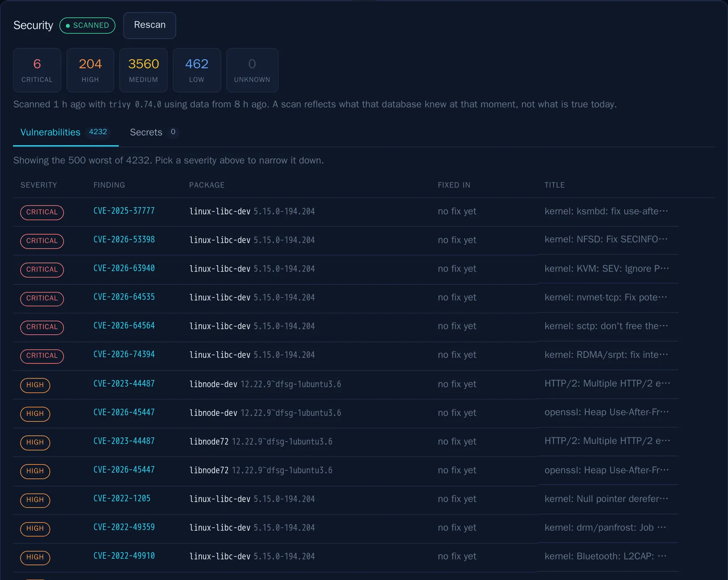This screenshot has width=728, height=580.
Task: Open the CVE-2026-53398 finding link
Action: [x=124, y=239]
